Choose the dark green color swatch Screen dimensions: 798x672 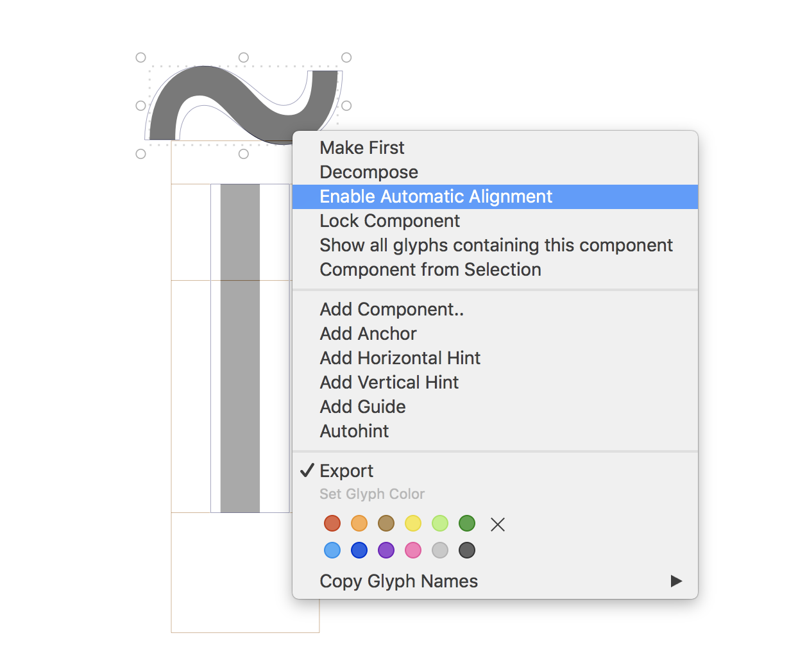coord(467,524)
